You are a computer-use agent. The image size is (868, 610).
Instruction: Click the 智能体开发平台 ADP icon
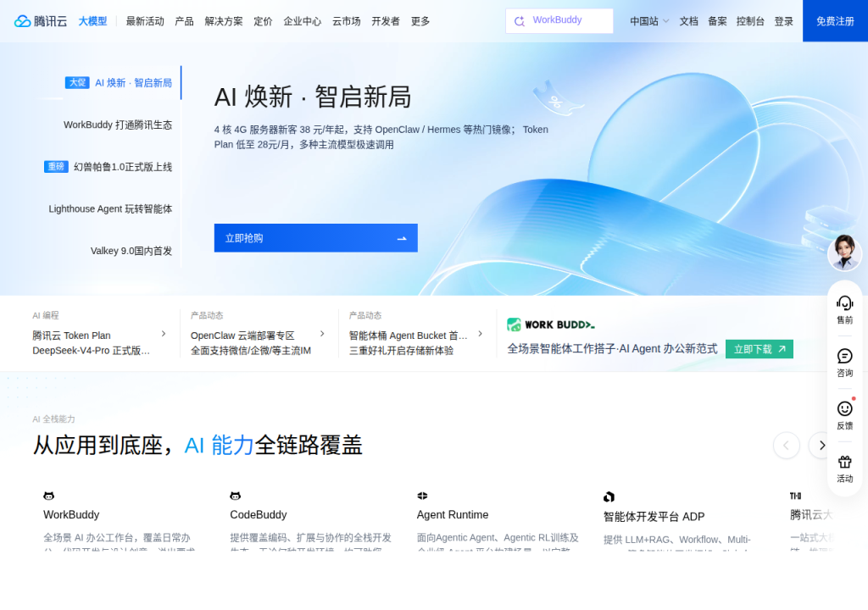pos(609,496)
